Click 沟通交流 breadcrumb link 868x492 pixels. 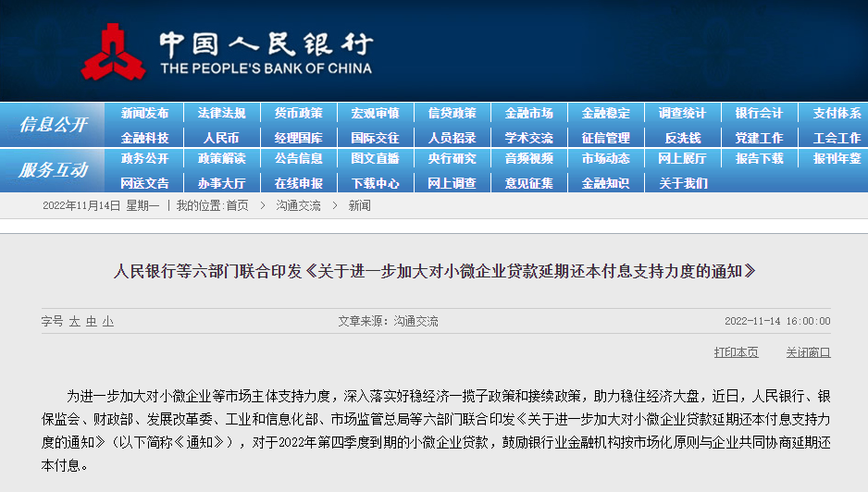(298, 206)
